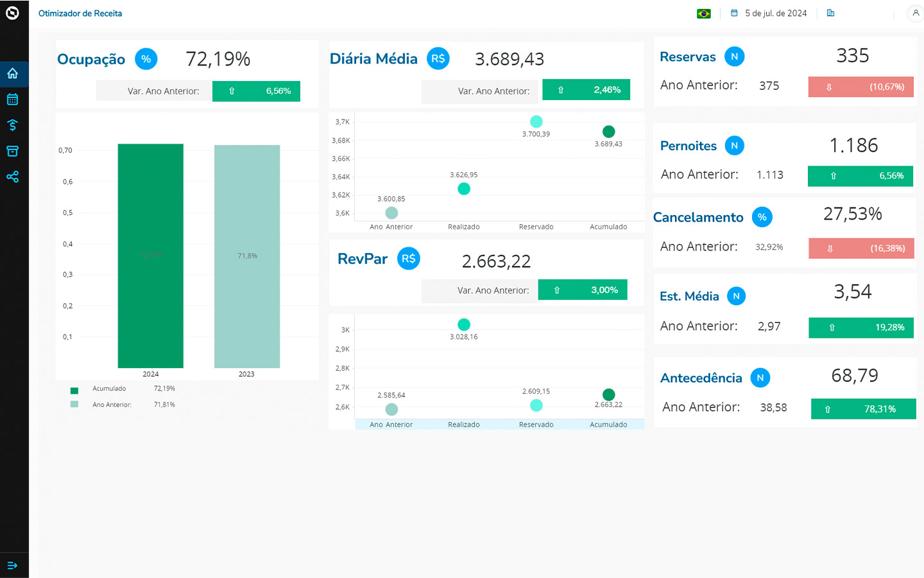Click the Otimizador de Receita title
Image resolution: width=924 pixels, height=578 pixels.
[x=80, y=13]
